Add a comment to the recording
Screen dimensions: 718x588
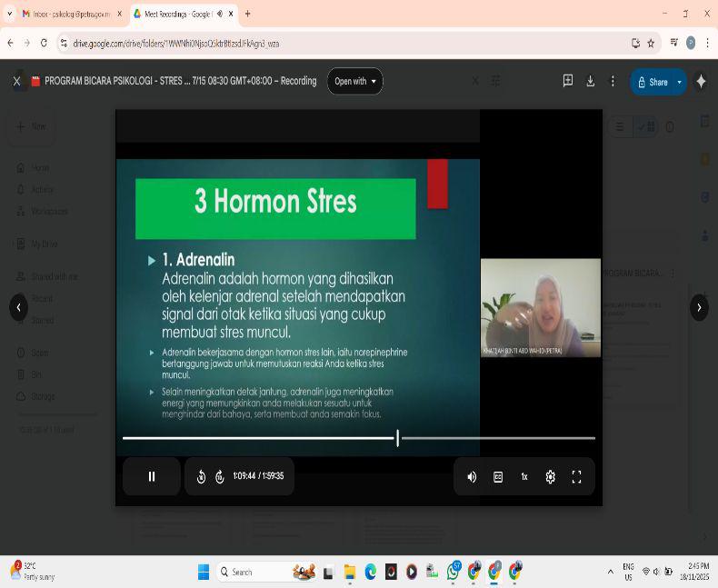coord(568,82)
